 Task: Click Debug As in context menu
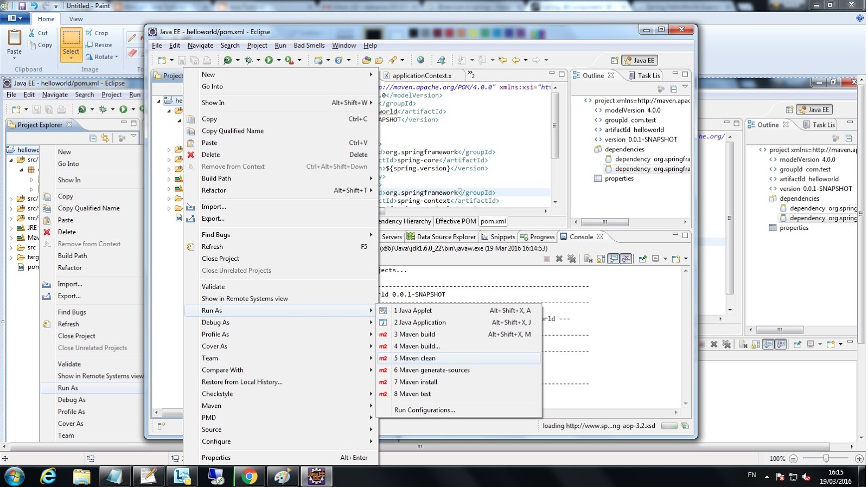[280, 322]
